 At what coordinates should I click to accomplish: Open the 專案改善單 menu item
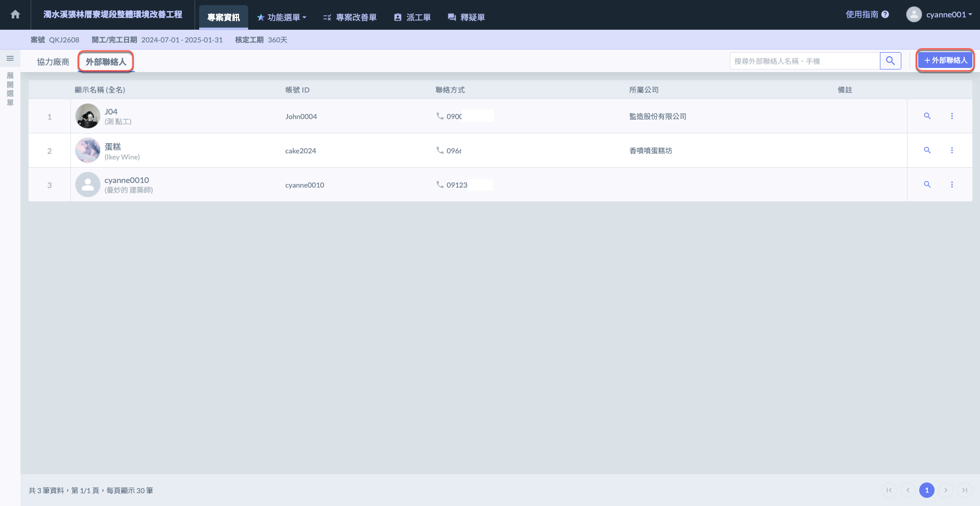pyautogui.click(x=350, y=17)
